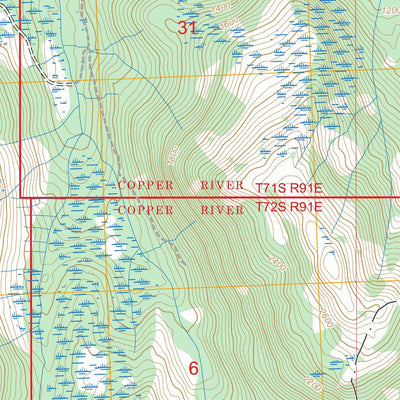This screenshot has height=400, width=400.
Task: Click the 2200 contour elevation label
Action: click(313, 383)
